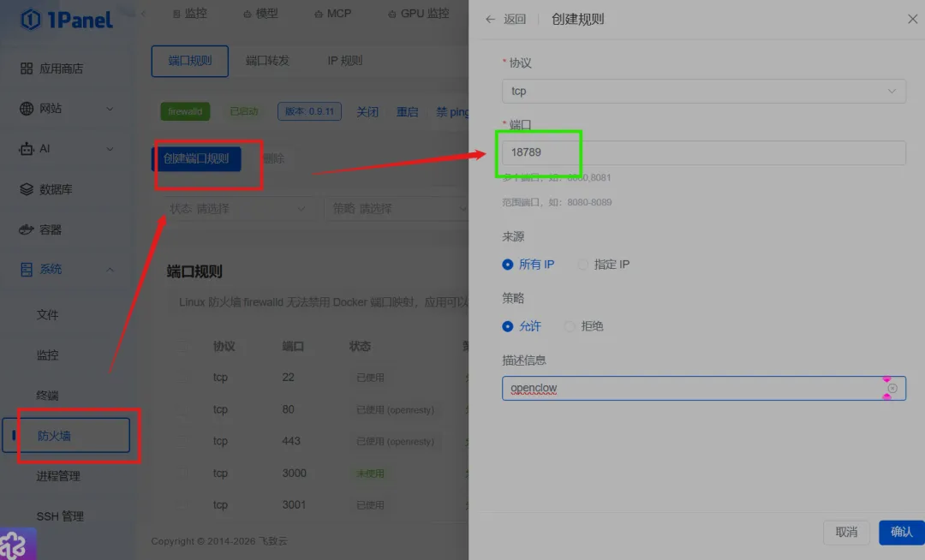The height and width of the screenshot is (560, 925).
Task: Open GPU 监控 from the top bar
Action: 419,13
